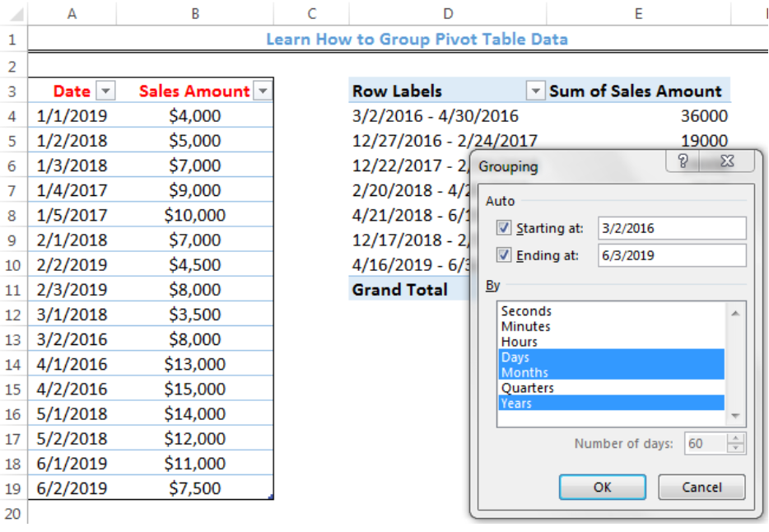The width and height of the screenshot is (769, 532).
Task: Uncheck the Ending at checkbox
Action: (503, 255)
